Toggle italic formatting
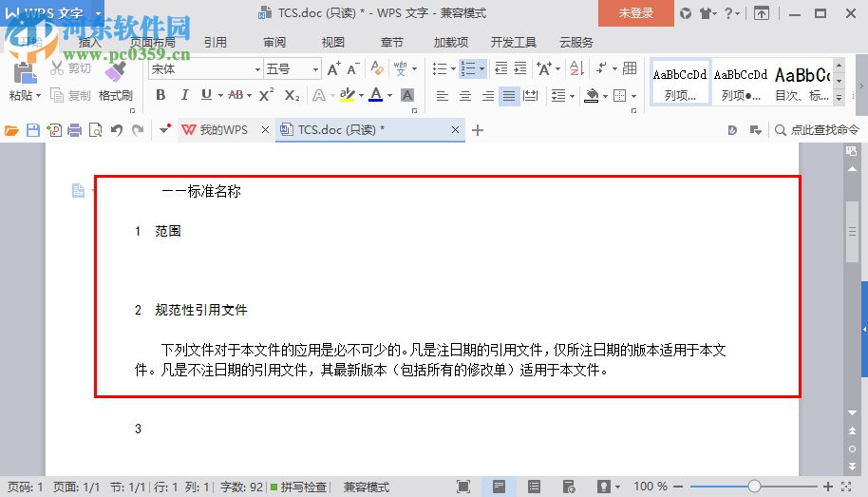This screenshot has width=868, height=497. pyautogui.click(x=185, y=95)
